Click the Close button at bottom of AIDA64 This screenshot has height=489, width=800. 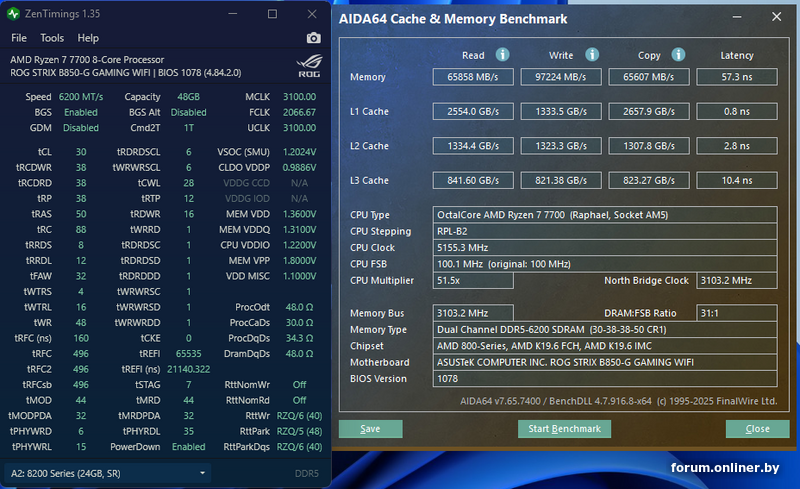click(757, 429)
